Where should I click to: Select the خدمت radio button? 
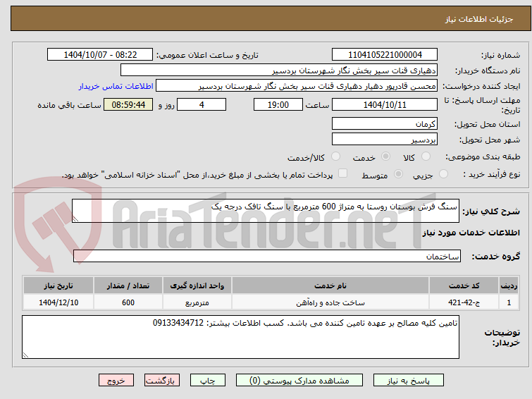[385, 156]
